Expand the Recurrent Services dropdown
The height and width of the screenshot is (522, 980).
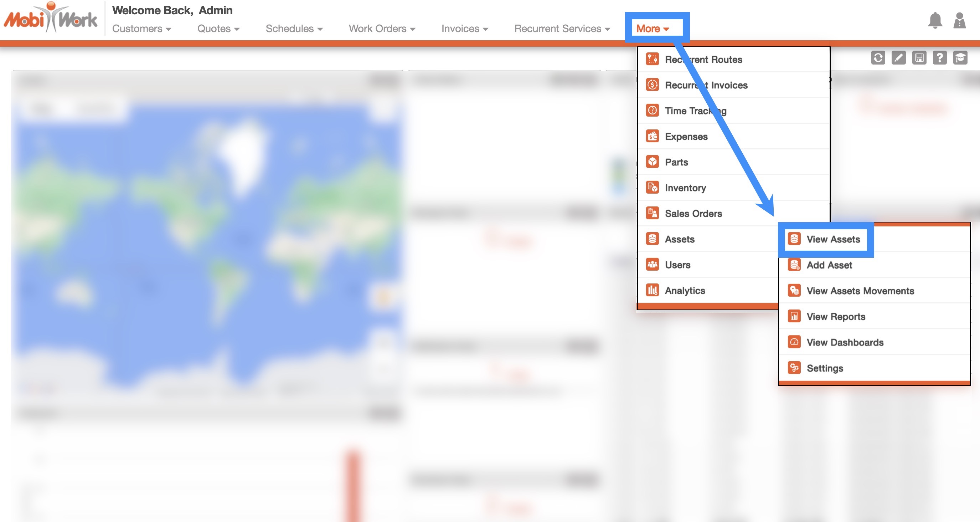pyautogui.click(x=562, y=29)
